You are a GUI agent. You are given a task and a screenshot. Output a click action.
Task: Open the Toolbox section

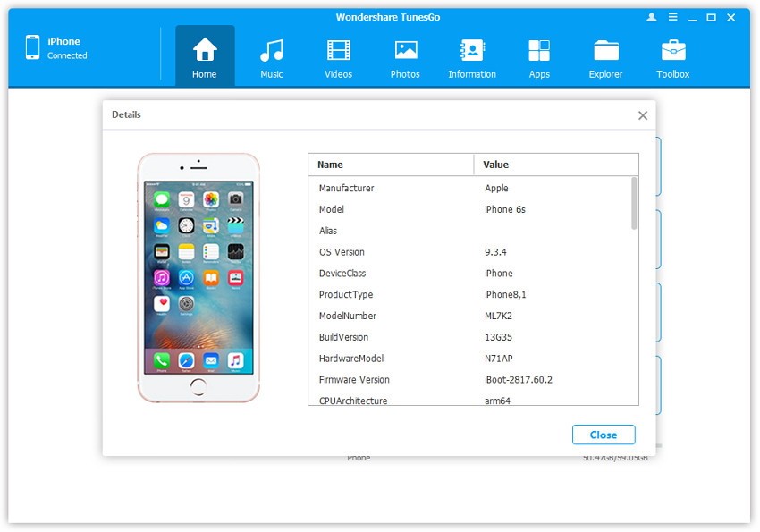point(672,56)
